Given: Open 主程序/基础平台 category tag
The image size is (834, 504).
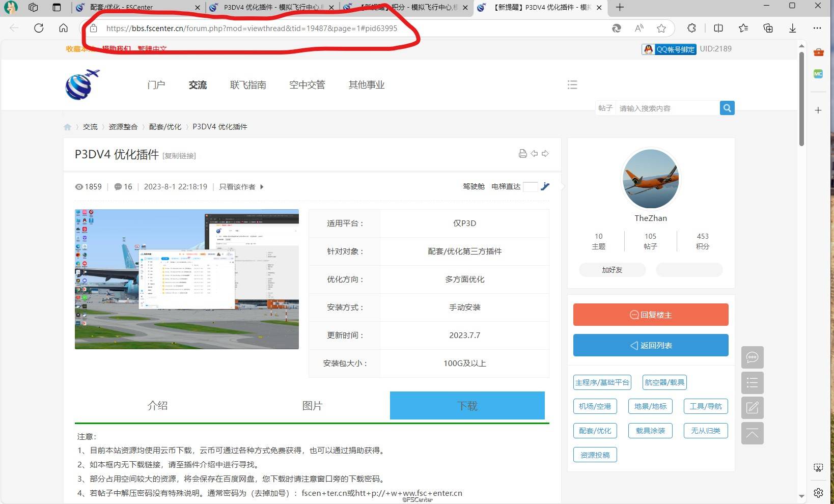Looking at the screenshot, I should [x=602, y=382].
